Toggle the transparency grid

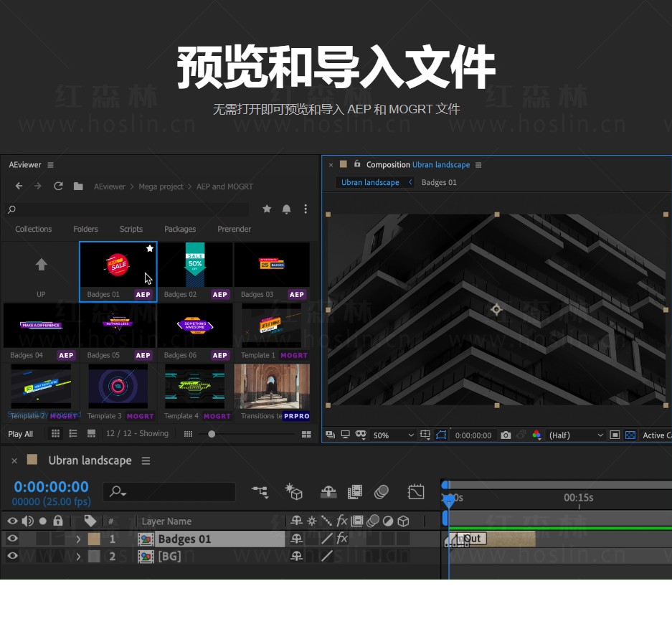(630, 435)
